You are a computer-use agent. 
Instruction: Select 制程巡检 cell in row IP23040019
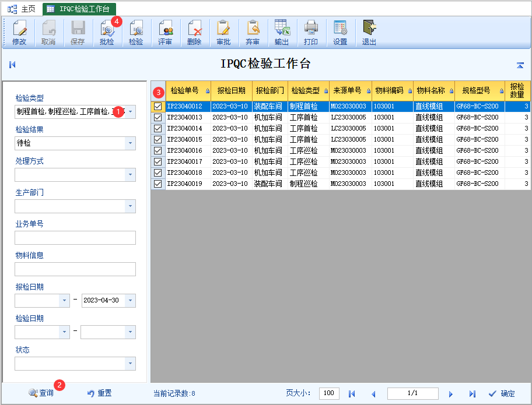[309, 184]
